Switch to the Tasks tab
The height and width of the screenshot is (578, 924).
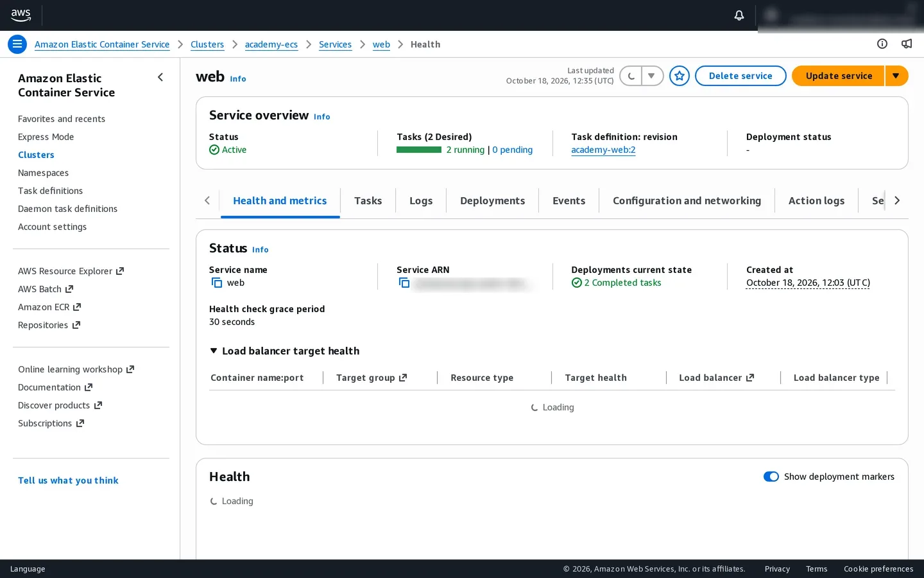[368, 201]
